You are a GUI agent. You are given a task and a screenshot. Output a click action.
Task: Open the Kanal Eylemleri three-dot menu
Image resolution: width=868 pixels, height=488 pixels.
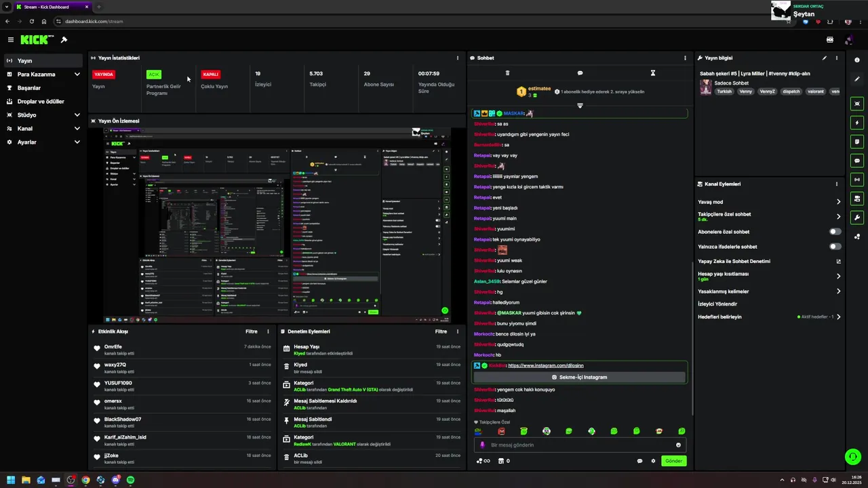[x=837, y=184]
